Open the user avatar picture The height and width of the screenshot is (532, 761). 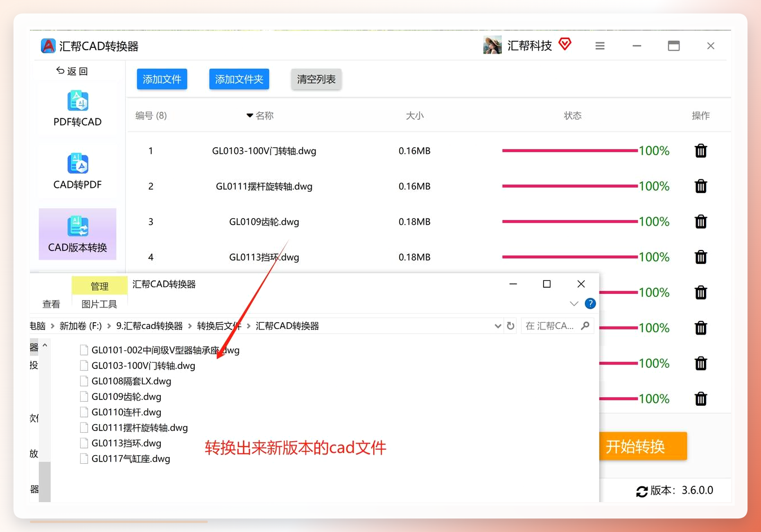(492, 45)
